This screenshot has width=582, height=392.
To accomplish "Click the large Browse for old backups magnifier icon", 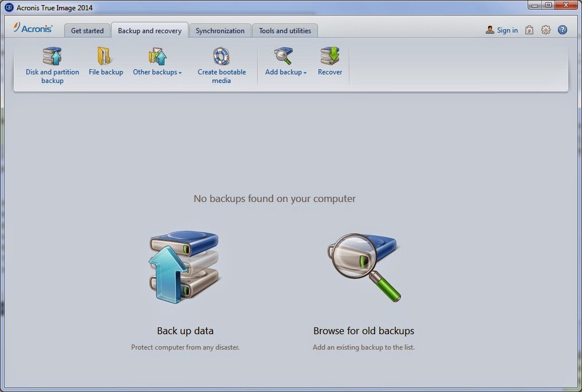I will [x=363, y=267].
